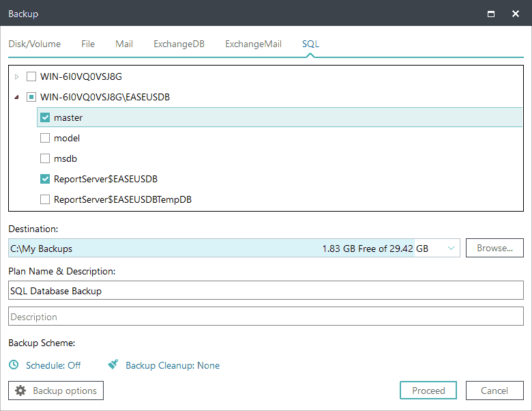The width and height of the screenshot is (532, 411).
Task: Expand the WIN-6I0VQ0VSJ8G server node
Action: point(17,76)
